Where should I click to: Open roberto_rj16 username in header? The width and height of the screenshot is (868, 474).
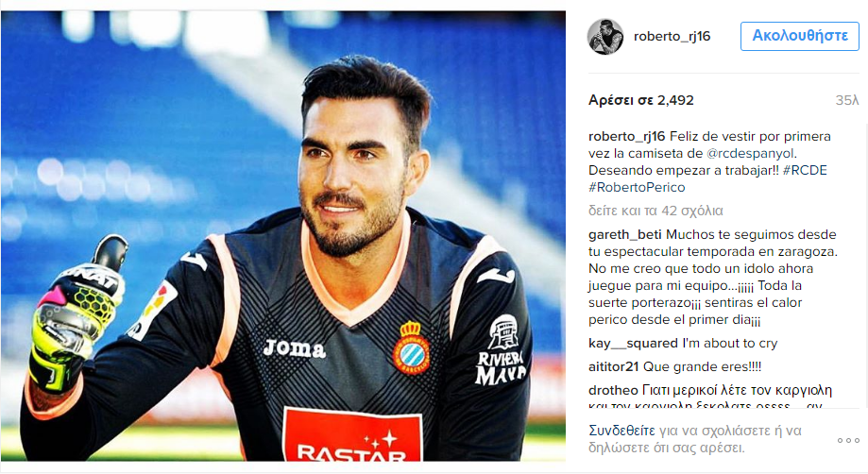pos(672,37)
